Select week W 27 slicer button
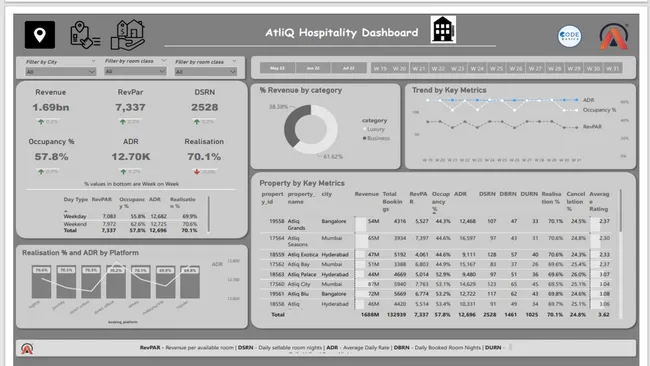650x366 pixels. tap(535, 68)
